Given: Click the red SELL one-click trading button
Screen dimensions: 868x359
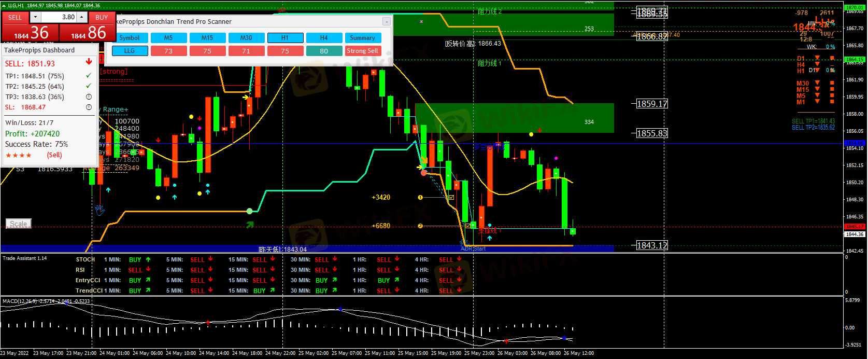Looking at the screenshot, I should (15, 17).
